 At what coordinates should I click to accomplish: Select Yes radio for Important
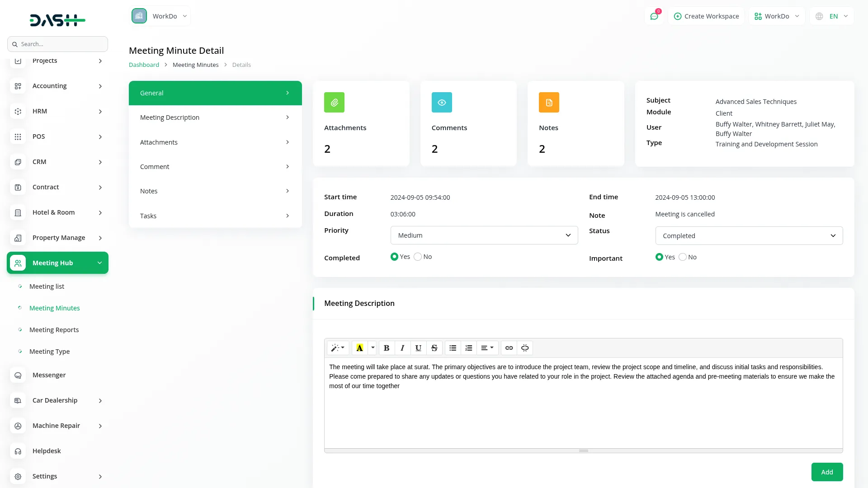tap(659, 257)
